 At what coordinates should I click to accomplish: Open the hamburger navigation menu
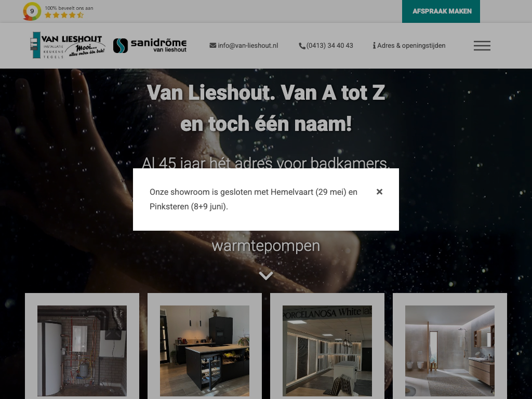click(x=482, y=46)
